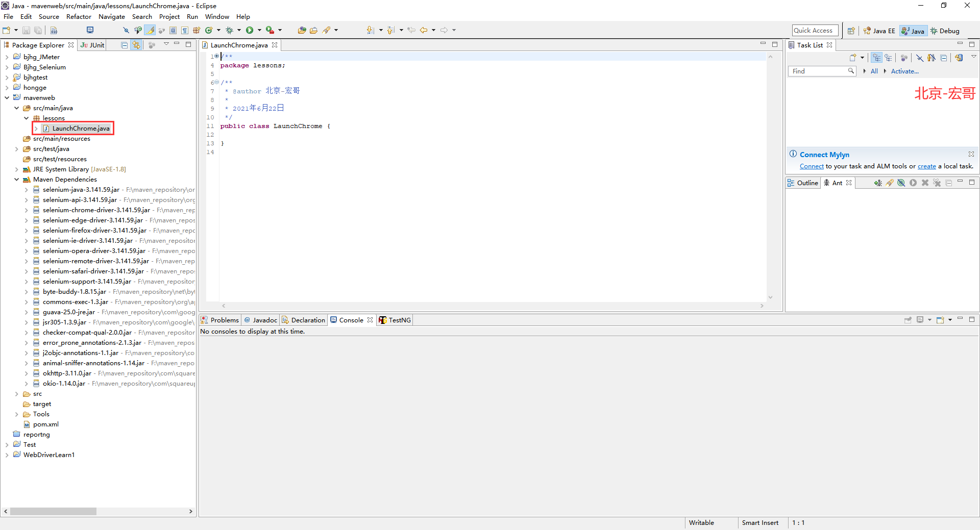Open the Package Explorer view menu

166,44
